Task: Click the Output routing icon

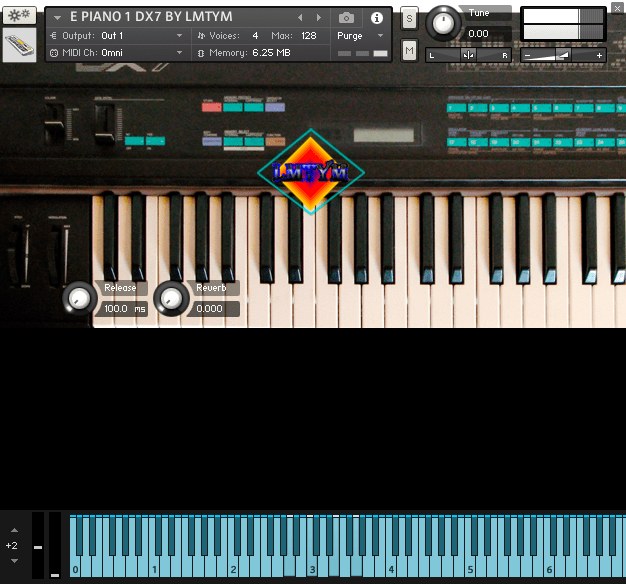Action: pos(53,36)
